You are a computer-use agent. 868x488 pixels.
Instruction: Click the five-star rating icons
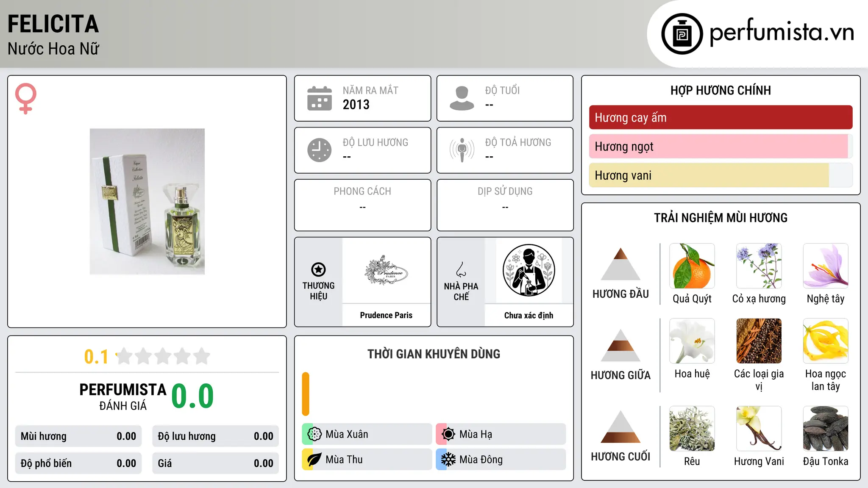163,356
